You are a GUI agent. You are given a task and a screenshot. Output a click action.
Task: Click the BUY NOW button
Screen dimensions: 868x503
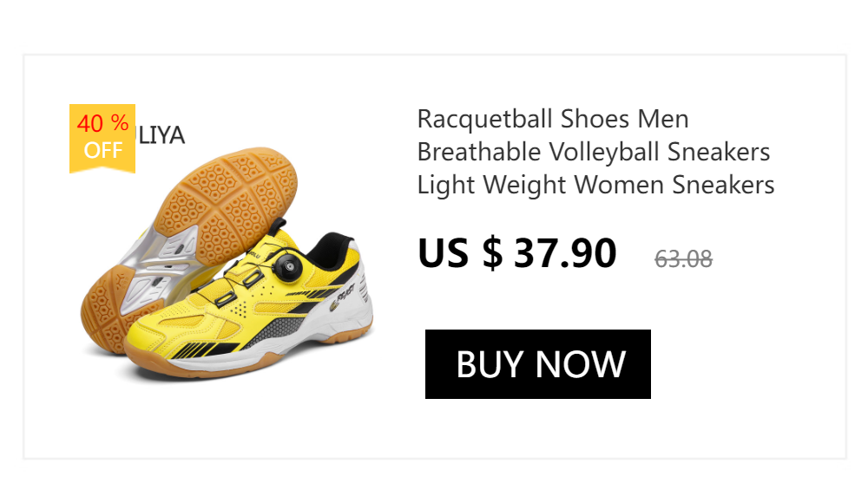(537, 364)
